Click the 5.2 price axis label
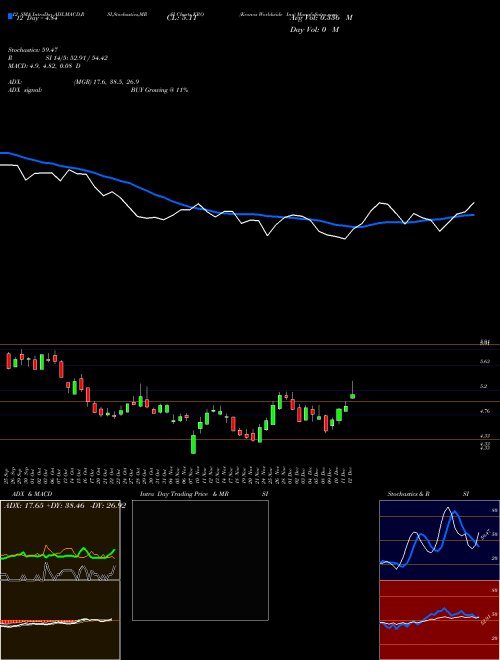The image size is (500, 660). pos(484,386)
